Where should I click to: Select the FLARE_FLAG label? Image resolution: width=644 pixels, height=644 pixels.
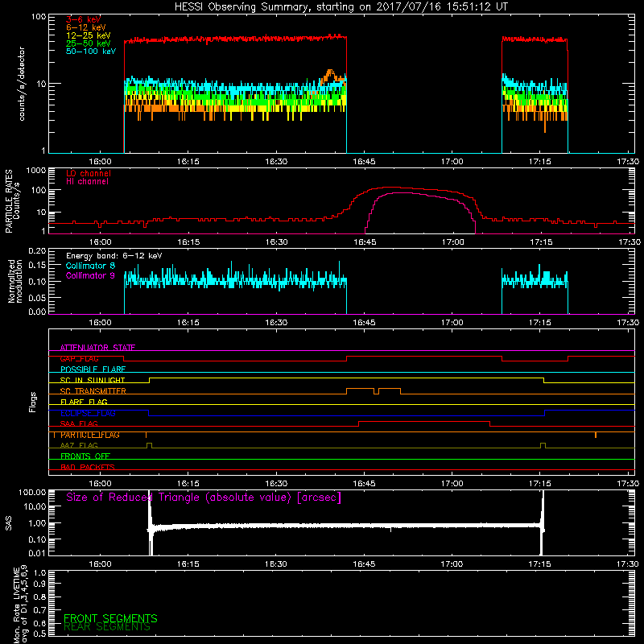click(84, 402)
